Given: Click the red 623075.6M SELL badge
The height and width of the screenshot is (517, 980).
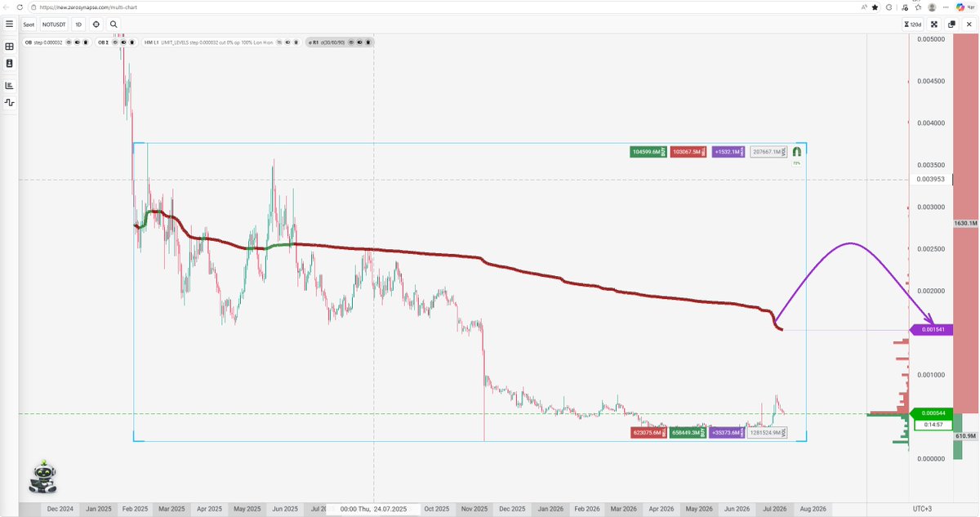Looking at the screenshot, I should (648, 433).
